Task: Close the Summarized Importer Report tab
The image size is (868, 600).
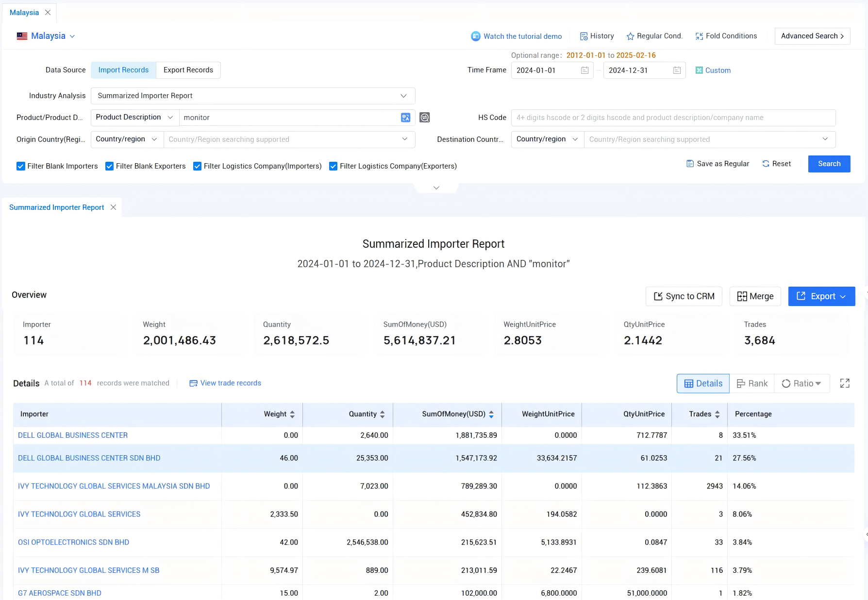Action: pos(113,207)
